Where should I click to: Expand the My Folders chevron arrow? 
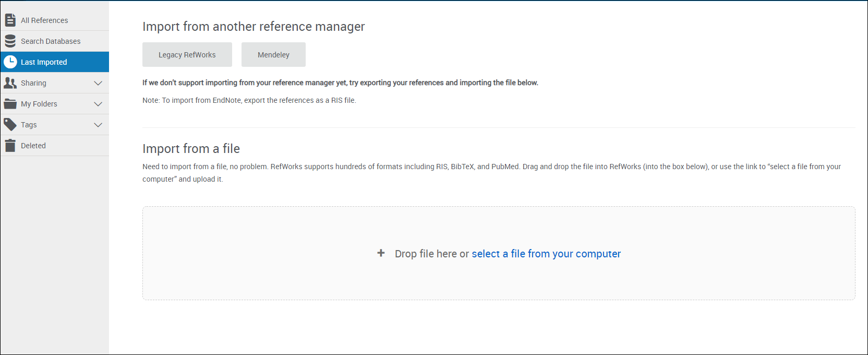pyautogui.click(x=98, y=104)
